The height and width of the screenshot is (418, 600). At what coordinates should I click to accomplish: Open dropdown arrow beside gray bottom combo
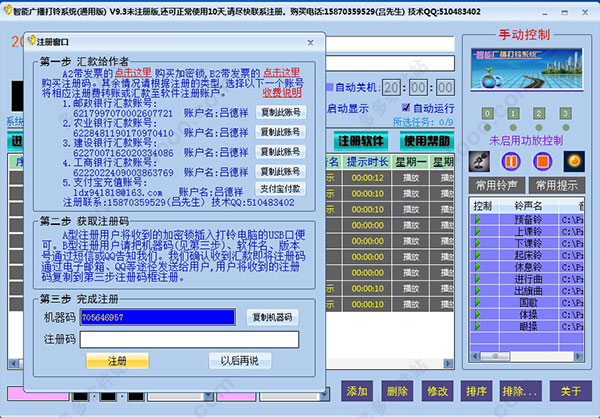coord(208,395)
